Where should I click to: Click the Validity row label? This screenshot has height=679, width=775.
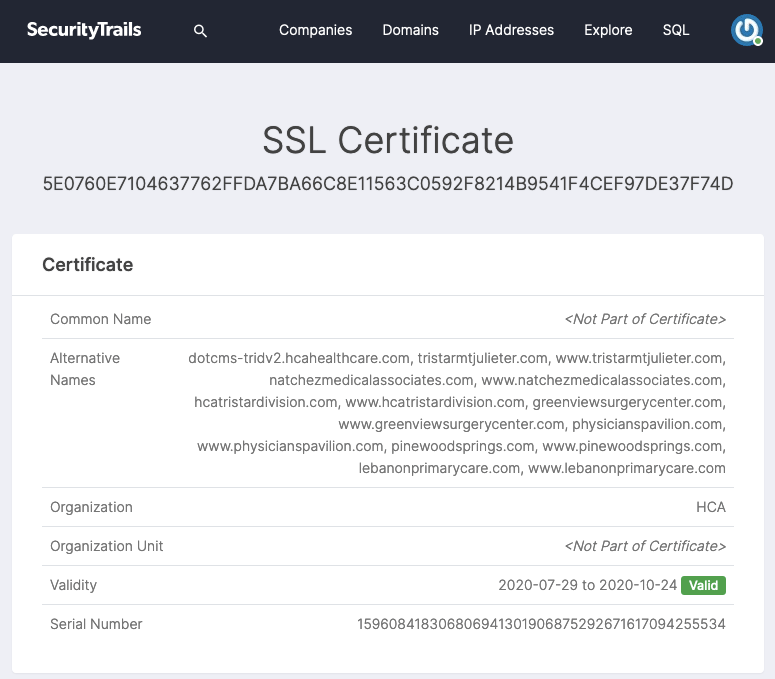pos(73,585)
